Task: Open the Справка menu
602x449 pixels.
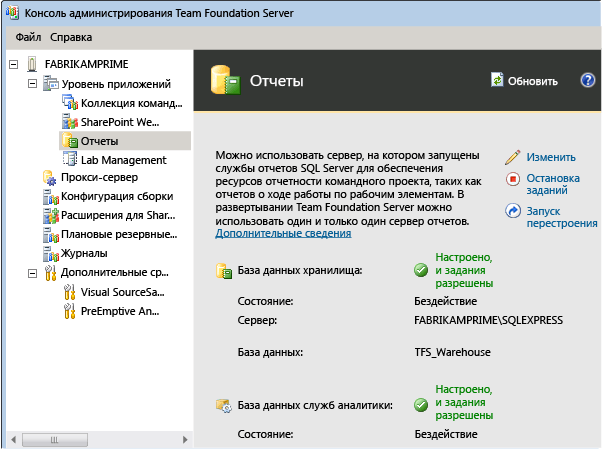Action: click(71, 37)
